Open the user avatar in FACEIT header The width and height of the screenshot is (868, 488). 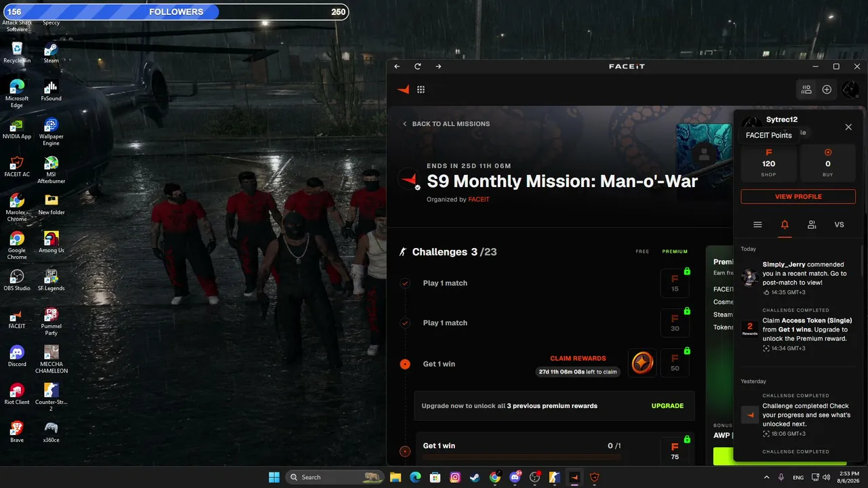pos(850,89)
